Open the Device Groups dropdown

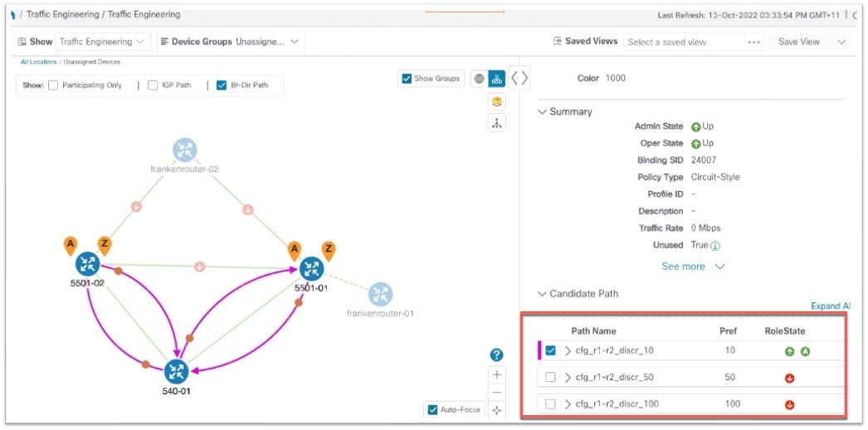click(267, 42)
